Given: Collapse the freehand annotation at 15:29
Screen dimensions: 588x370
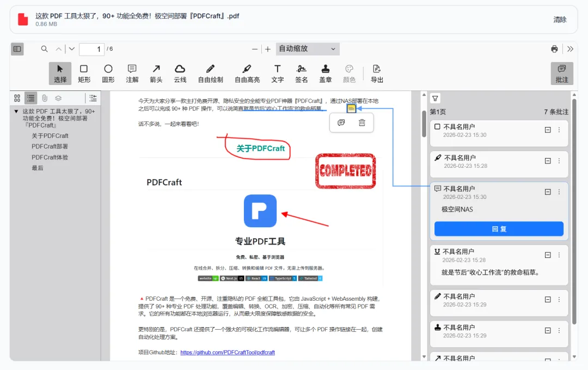Looking at the screenshot, I should tap(548, 300).
